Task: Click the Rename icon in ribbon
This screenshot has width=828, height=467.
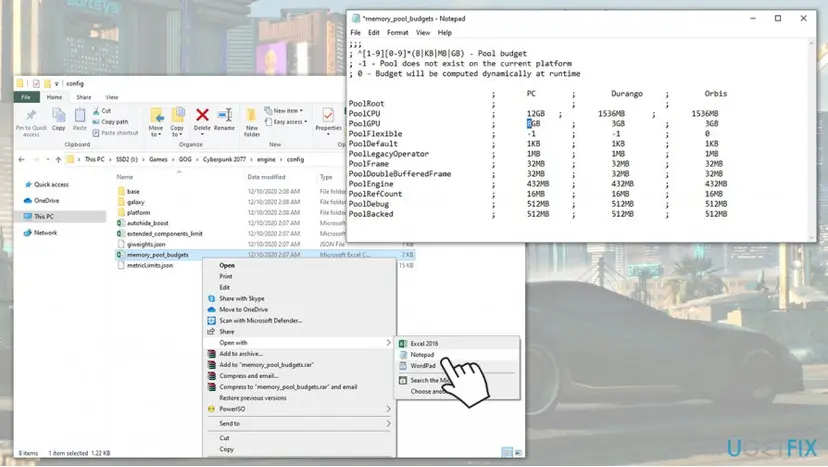Action: pos(224,115)
